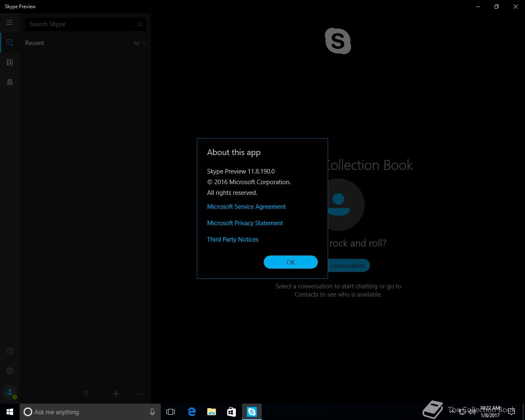Screen dimensions: 525x420
Task: Open Microsoft Service Agreement link
Action: pos(246,207)
